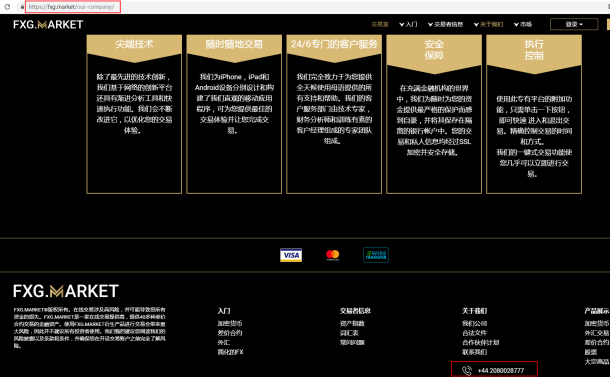The height and width of the screenshot is (377, 610).
Task: Open footer 联系我们 link
Action: [474, 352]
